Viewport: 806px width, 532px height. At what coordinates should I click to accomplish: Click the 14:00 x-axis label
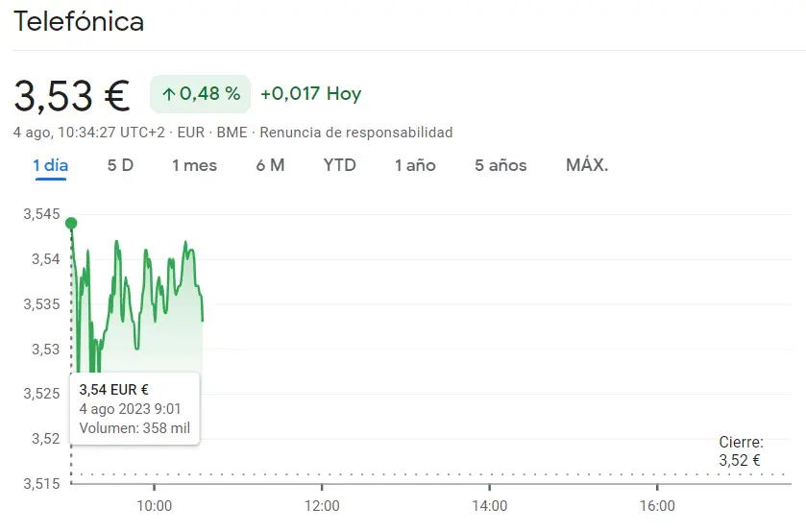[x=489, y=506]
